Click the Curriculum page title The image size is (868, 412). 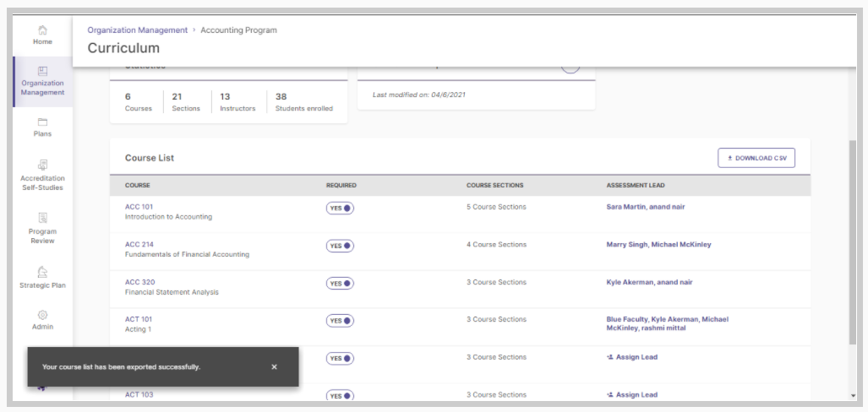pos(123,48)
